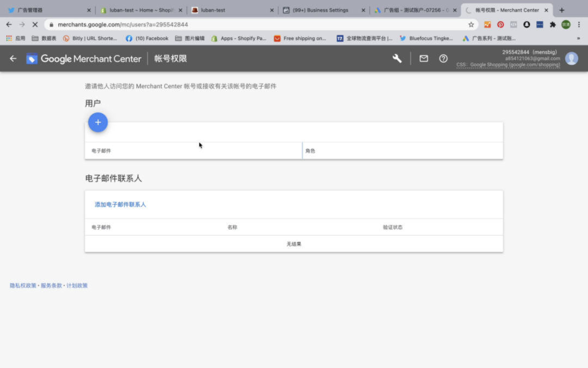Add a new user with the blue plus button

98,122
